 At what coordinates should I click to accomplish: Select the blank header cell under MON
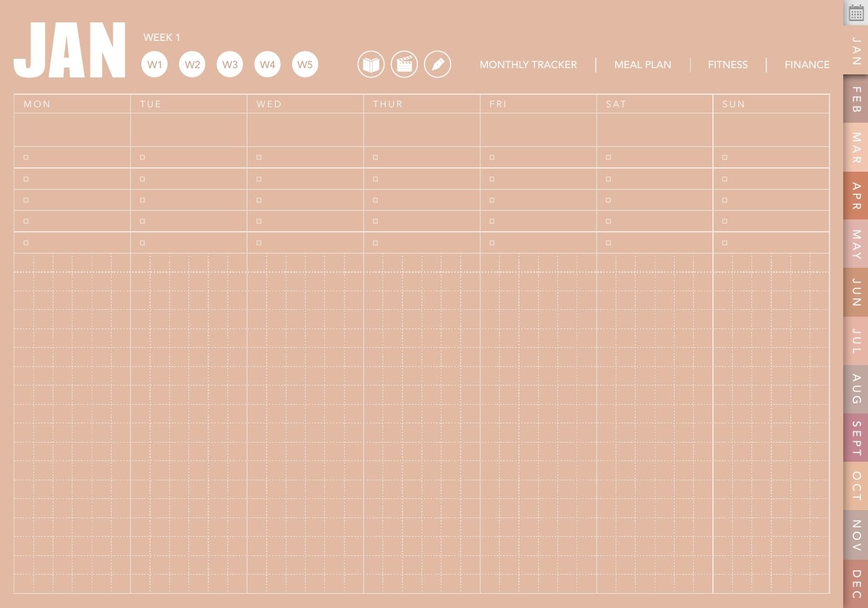pos(72,130)
